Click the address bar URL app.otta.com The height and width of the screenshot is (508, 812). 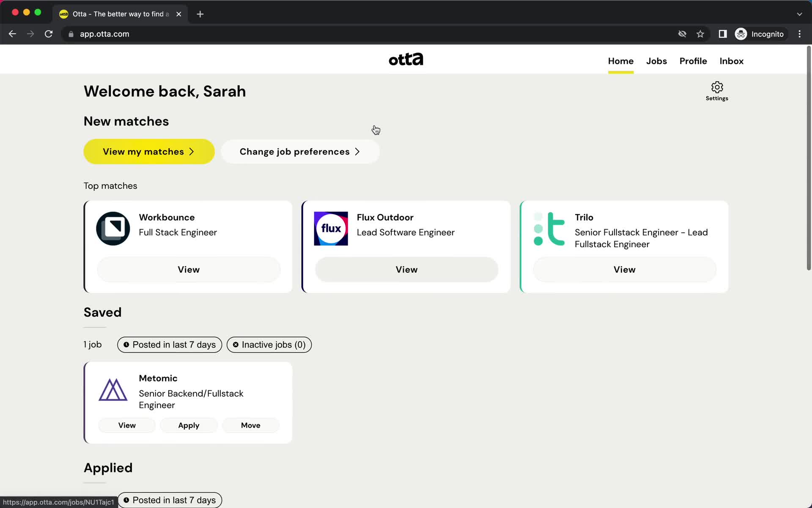tap(104, 34)
